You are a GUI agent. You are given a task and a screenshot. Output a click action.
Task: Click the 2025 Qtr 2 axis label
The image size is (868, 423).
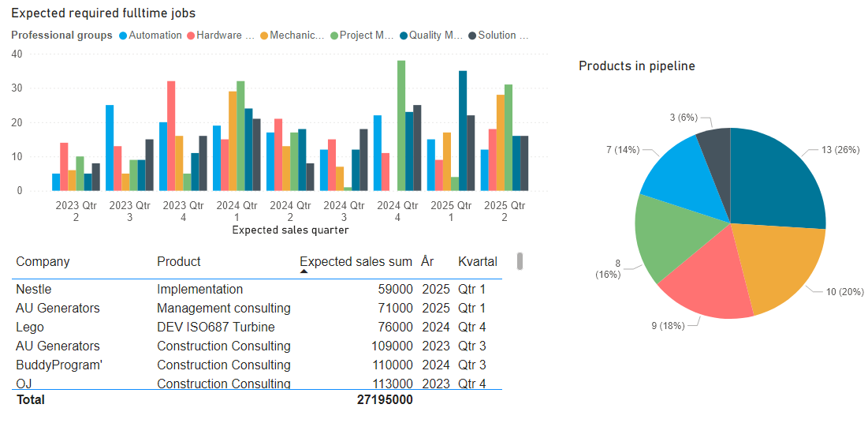click(x=505, y=211)
